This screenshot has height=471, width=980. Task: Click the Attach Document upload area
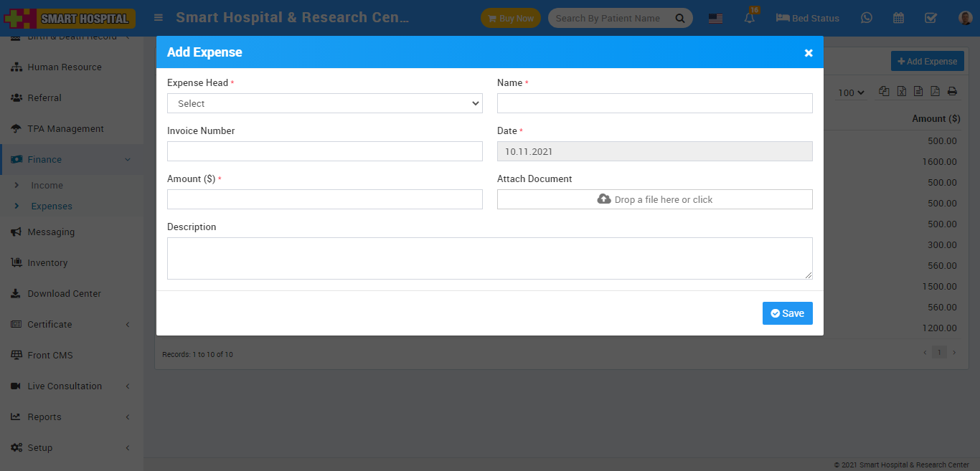(654, 199)
